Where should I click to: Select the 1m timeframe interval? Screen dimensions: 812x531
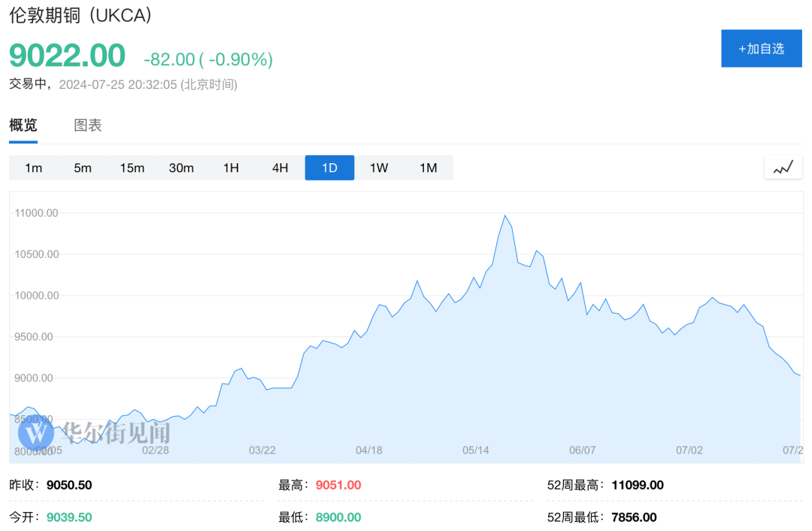(33, 168)
